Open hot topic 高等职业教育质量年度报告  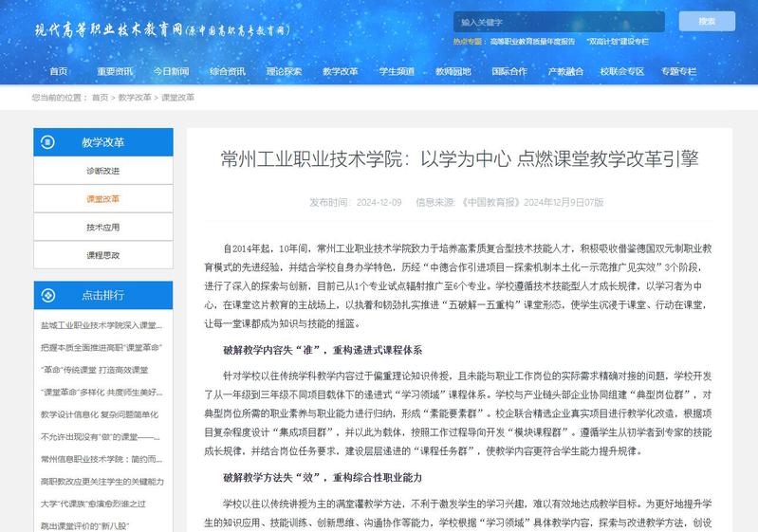tap(532, 42)
